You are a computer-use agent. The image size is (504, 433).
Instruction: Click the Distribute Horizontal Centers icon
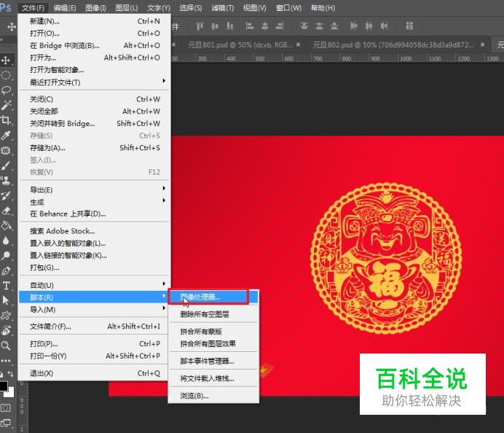pyautogui.click(x=369, y=26)
